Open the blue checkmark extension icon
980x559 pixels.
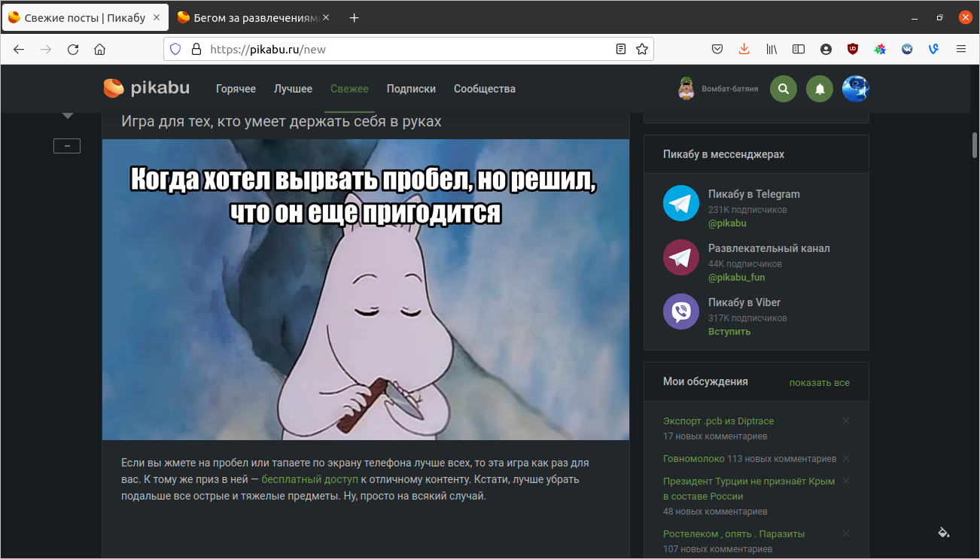[934, 49]
